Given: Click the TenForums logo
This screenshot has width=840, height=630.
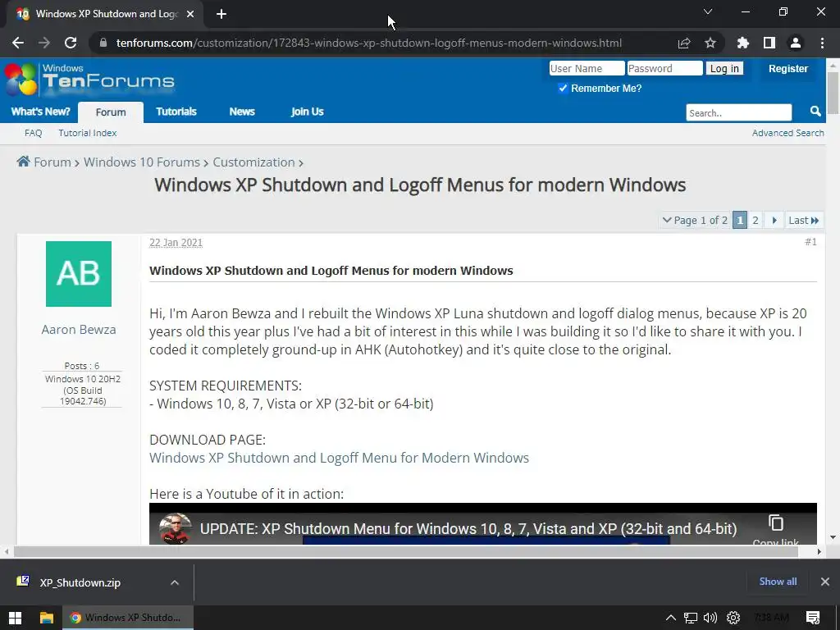Looking at the screenshot, I should pos(89,80).
